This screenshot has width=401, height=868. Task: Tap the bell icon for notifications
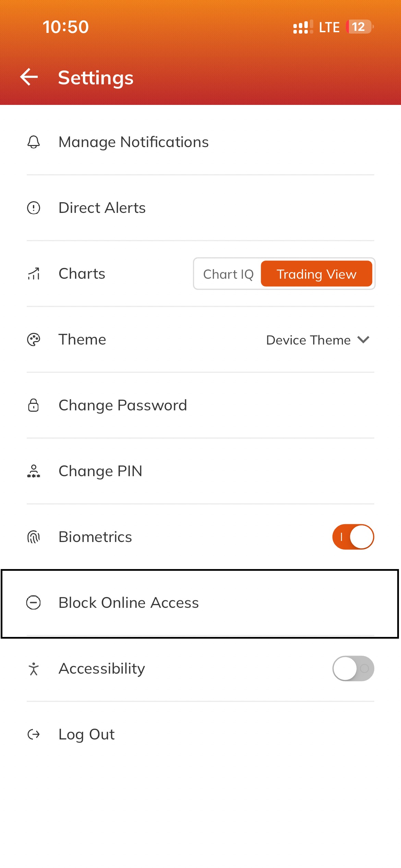point(34,142)
